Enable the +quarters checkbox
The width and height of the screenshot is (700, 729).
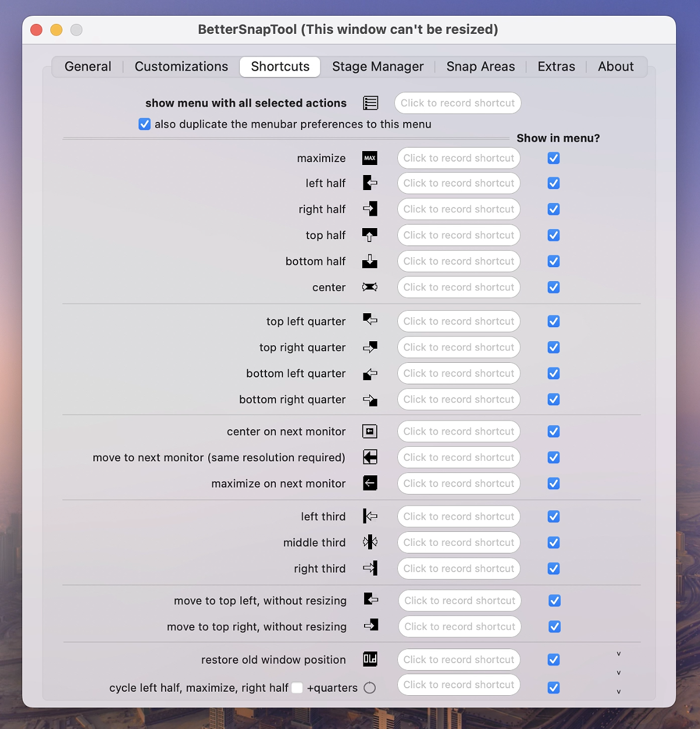click(x=297, y=688)
